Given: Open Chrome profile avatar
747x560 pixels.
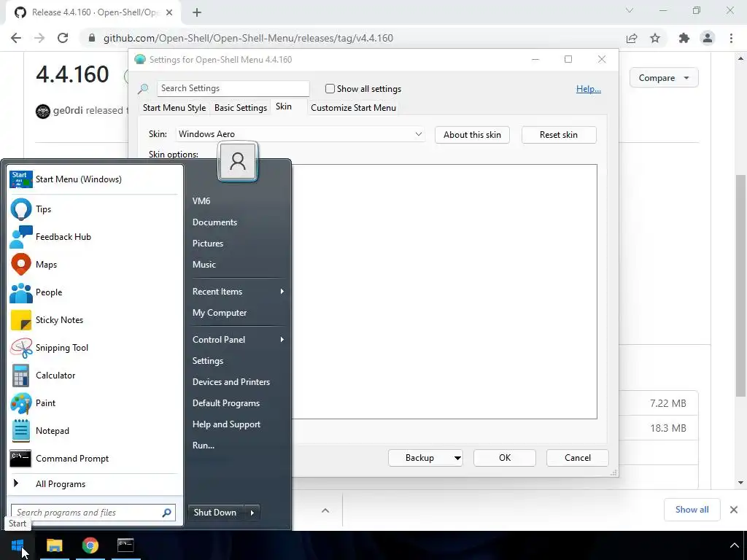Looking at the screenshot, I should (708, 38).
